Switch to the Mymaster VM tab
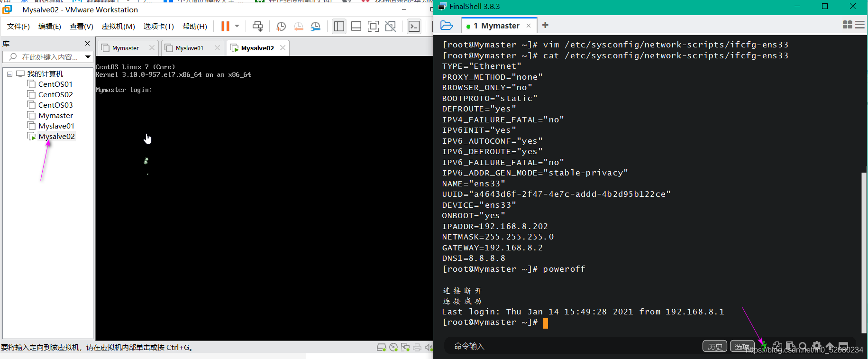This screenshot has width=868, height=359. (x=125, y=48)
